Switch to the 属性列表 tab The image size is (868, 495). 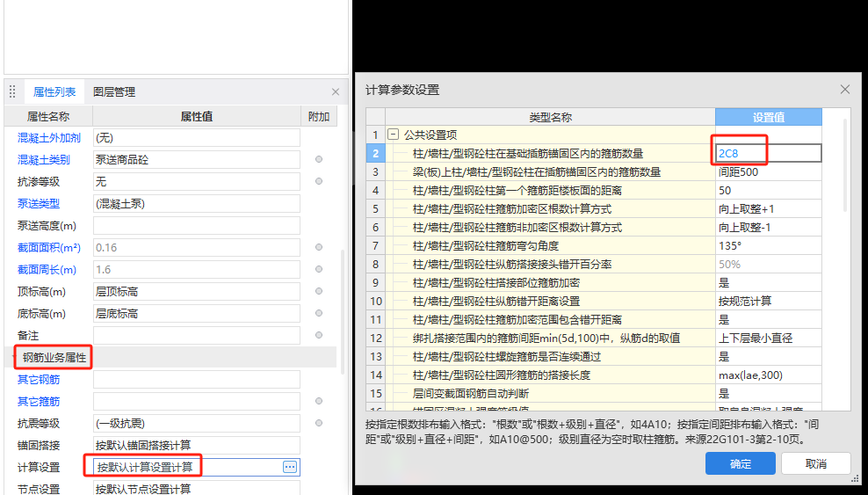(x=54, y=92)
